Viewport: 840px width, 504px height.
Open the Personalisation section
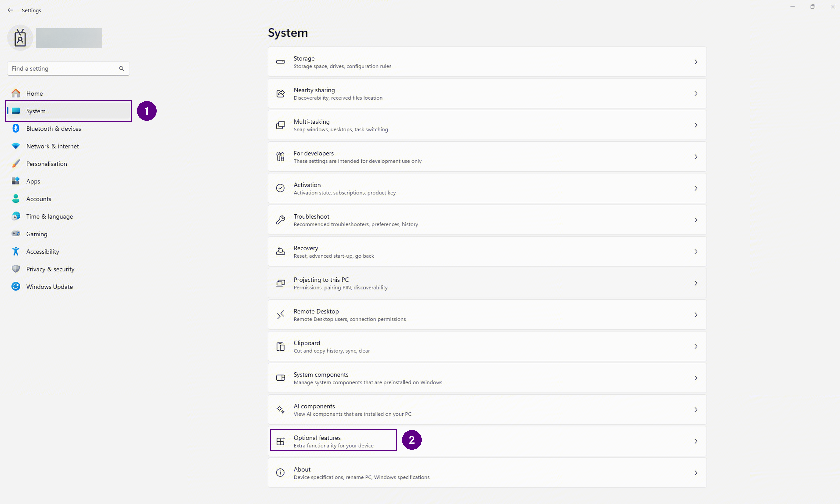[69, 164]
